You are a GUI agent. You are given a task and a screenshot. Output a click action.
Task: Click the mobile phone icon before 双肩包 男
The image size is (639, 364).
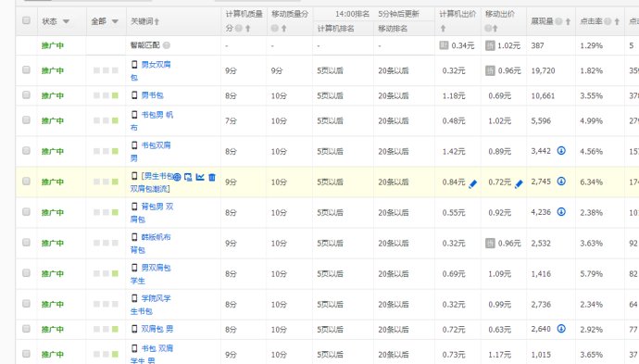click(x=134, y=329)
